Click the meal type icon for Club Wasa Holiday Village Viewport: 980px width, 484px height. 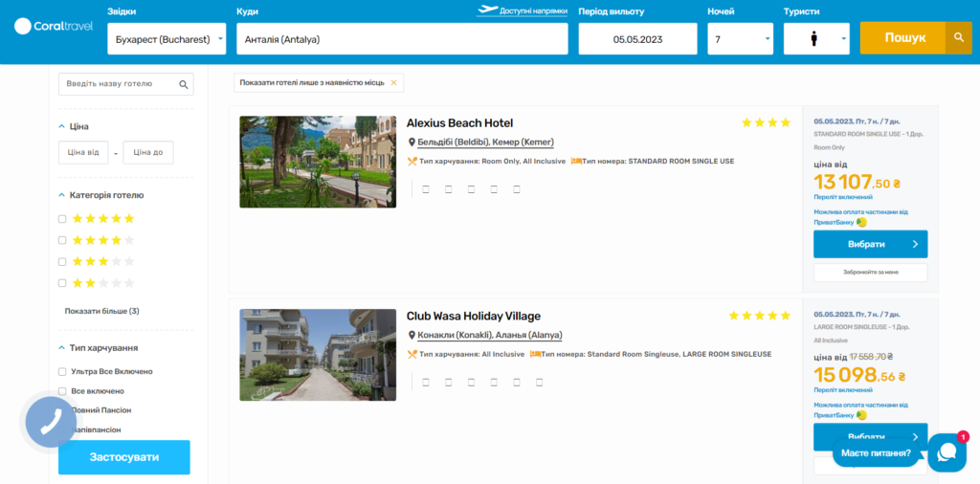tap(412, 354)
